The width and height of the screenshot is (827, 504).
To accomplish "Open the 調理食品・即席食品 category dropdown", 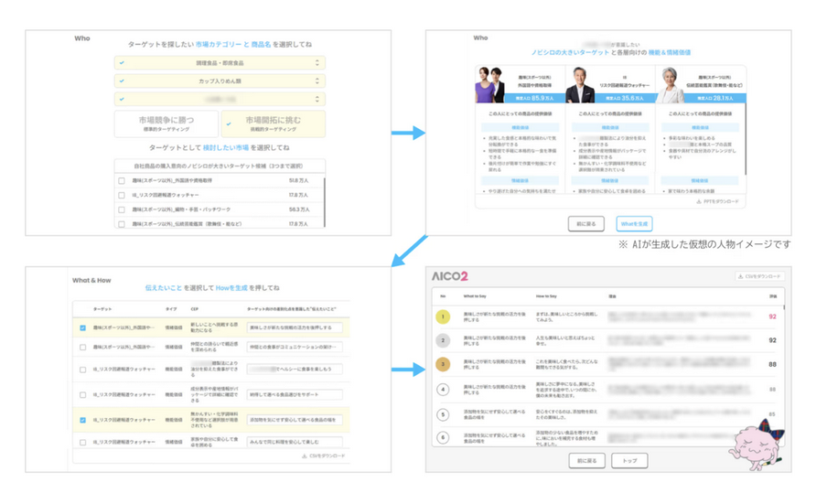I will point(220,63).
